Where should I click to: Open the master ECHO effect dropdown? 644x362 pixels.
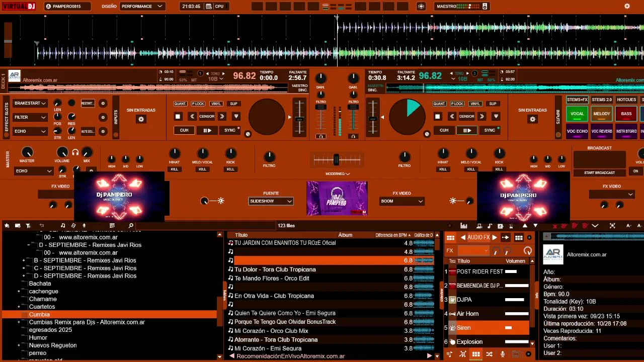[34, 171]
